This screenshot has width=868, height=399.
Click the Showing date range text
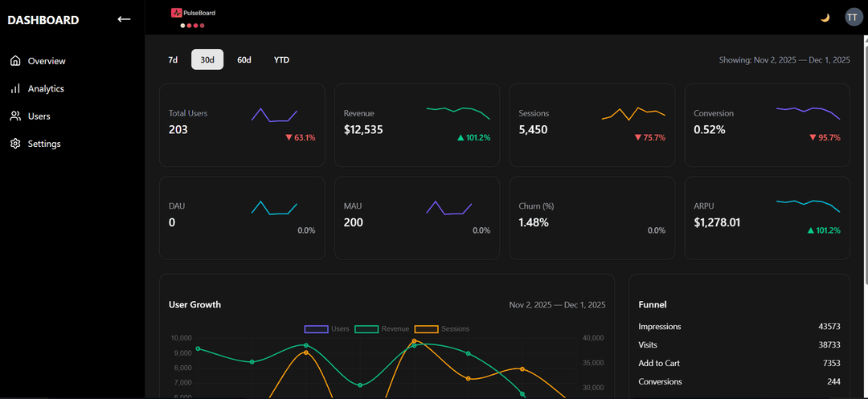pyautogui.click(x=784, y=59)
